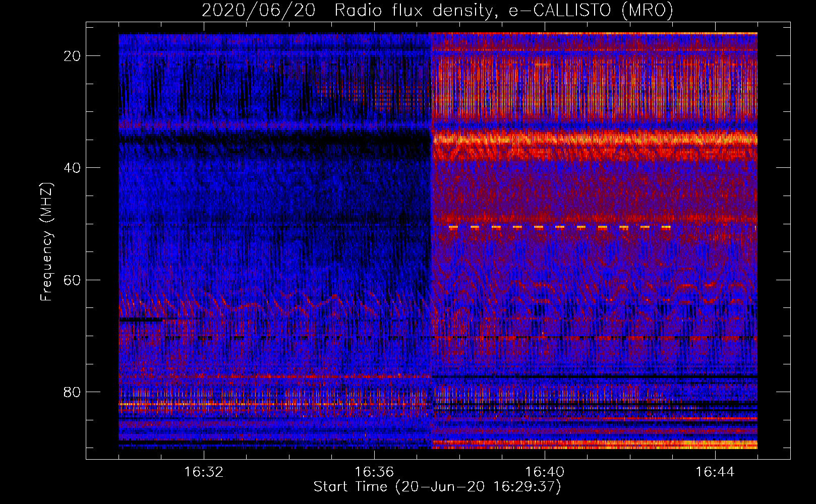Click the 80 MHz frequency tick label
Viewport: 816px width, 504px height.
(x=72, y=392)
